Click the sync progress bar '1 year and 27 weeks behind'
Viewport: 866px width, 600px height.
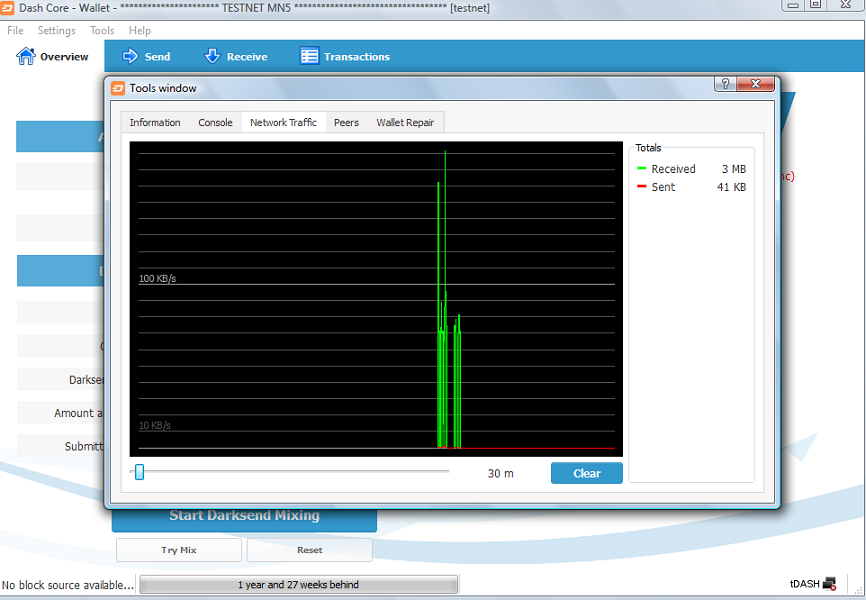[x=298, y=585]
